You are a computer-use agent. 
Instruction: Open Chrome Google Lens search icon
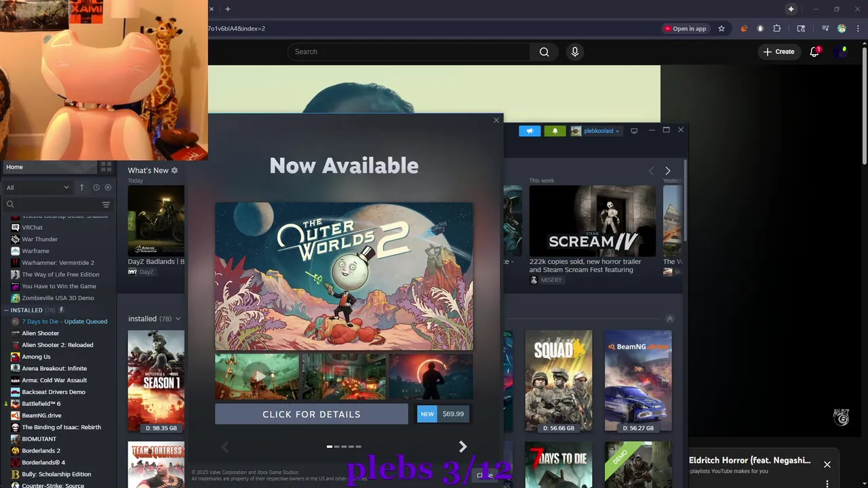[801, 28]
